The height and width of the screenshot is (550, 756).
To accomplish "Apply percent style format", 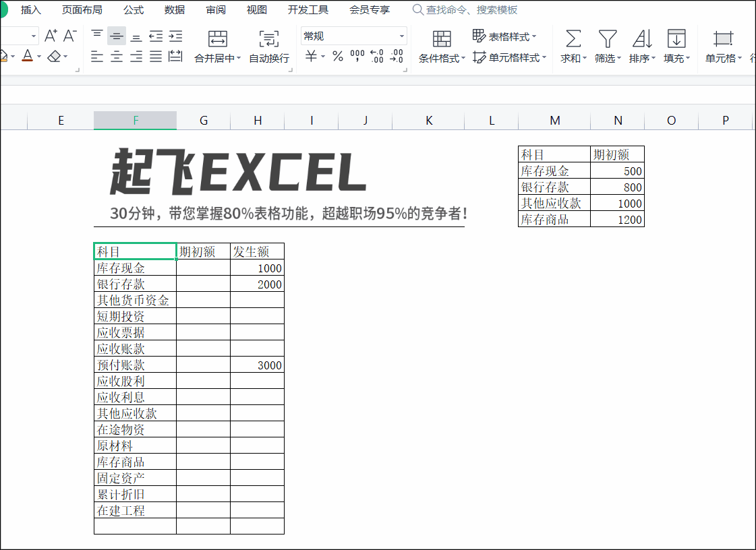I will [338, 57].
